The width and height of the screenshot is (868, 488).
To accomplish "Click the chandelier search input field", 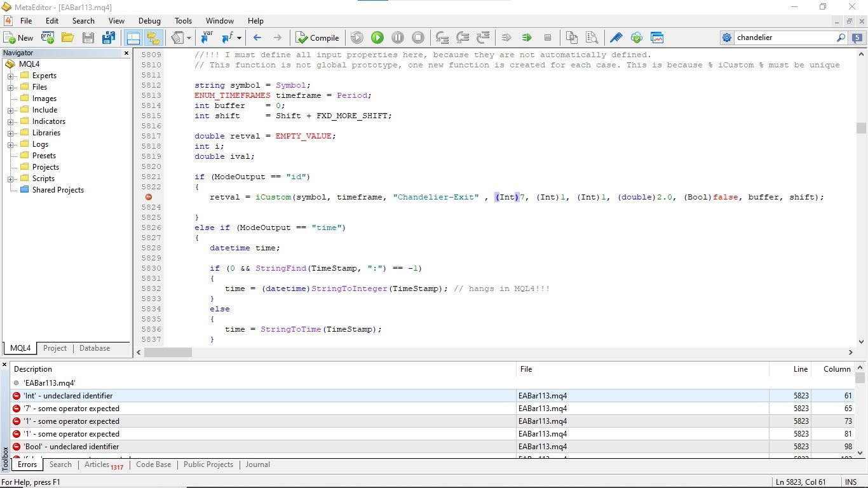I will pyautogui.click(x=785, y=37).
